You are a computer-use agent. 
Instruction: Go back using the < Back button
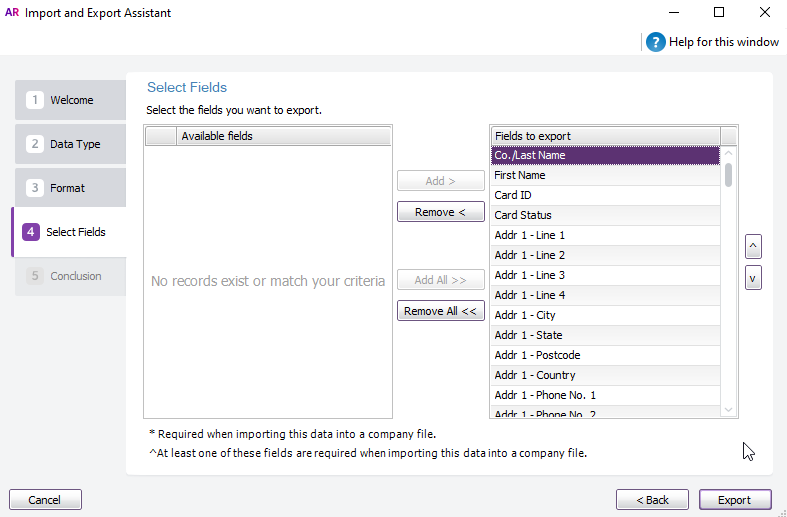point(652,500)
